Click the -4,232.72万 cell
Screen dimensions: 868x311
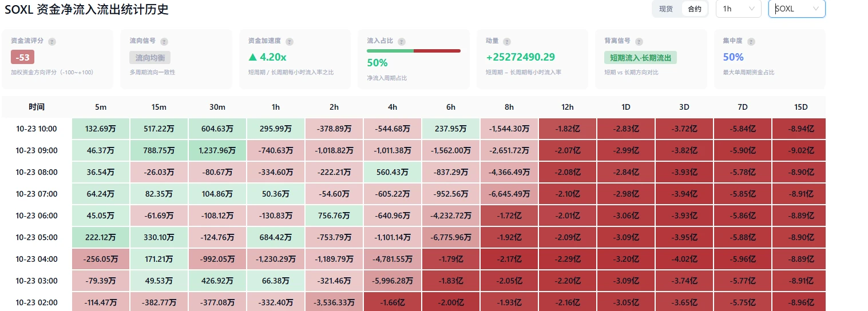coord(451,216)
